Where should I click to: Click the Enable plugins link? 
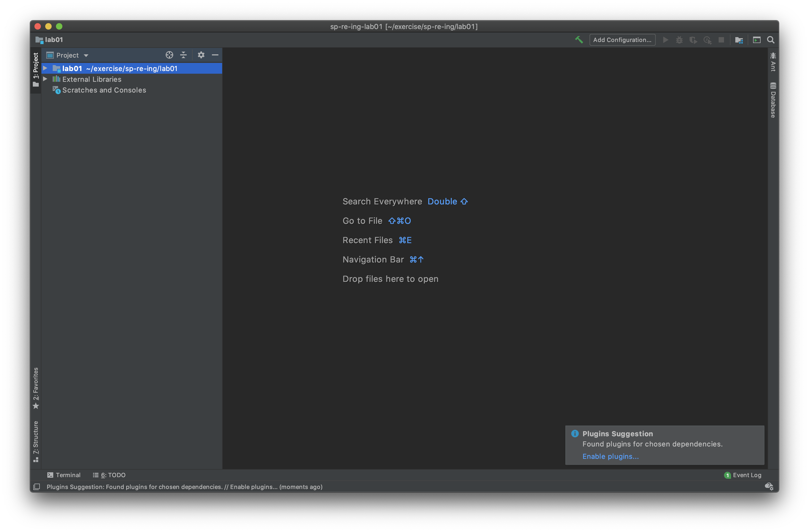(611, 456)
